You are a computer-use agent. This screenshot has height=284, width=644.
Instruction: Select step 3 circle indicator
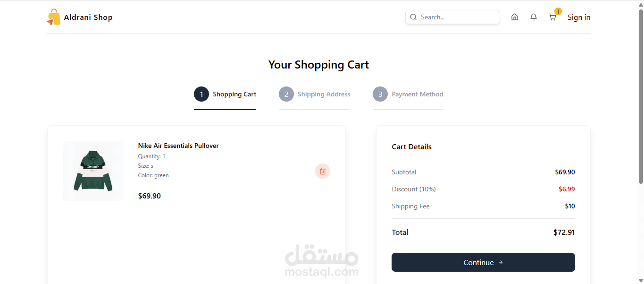(x=380, y=94)
